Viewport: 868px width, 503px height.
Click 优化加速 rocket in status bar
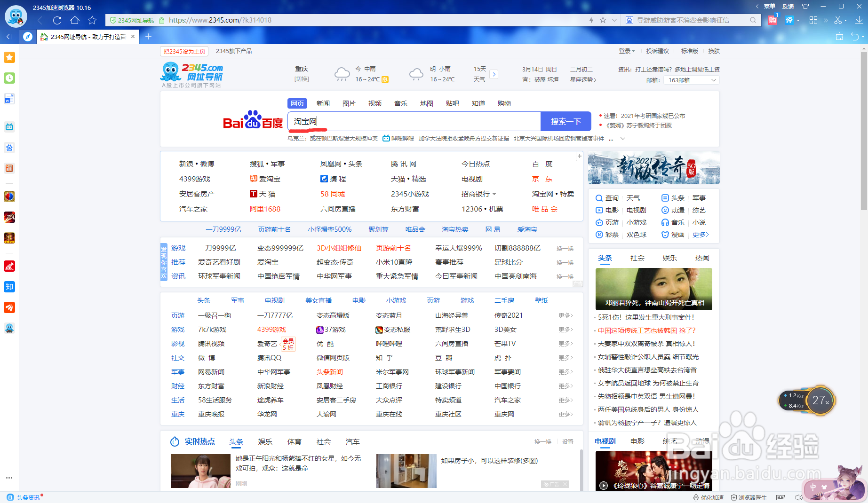tap(708, 497)
